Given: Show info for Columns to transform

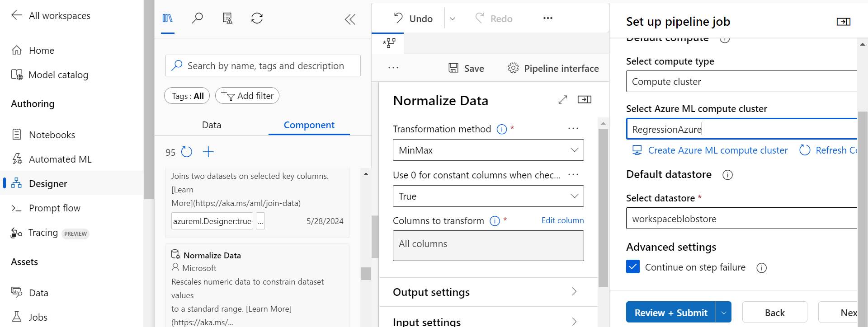Looking at the screenshot, I should pos(495,221).
